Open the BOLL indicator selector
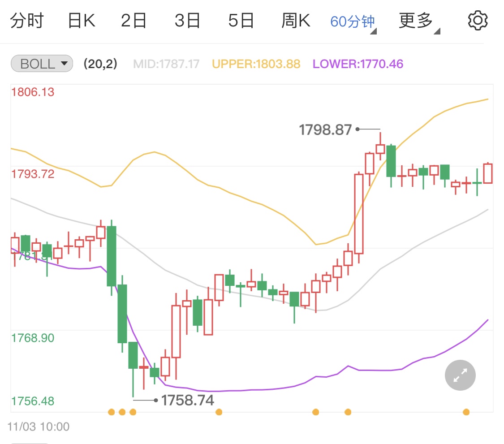Viewport: 504px width, 444px height. pyautogui.click(x=42, y=64)
